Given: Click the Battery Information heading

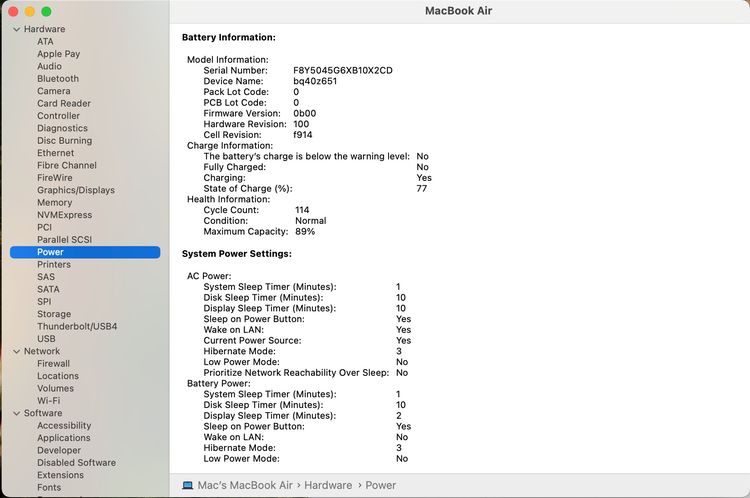Looking at the screenshot, I should point(229,37).
